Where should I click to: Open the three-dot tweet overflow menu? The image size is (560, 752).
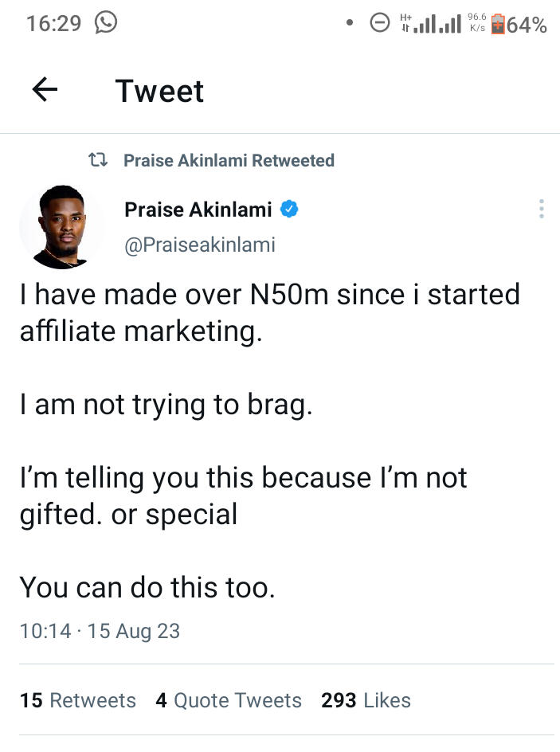pos(542,210)
